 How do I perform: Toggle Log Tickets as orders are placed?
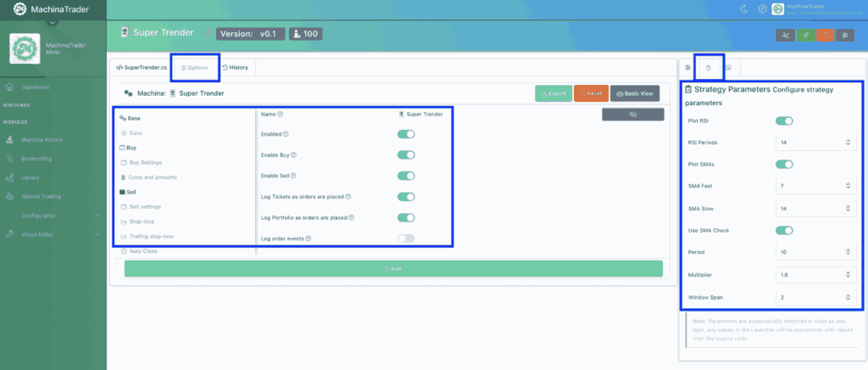[406, 197]
